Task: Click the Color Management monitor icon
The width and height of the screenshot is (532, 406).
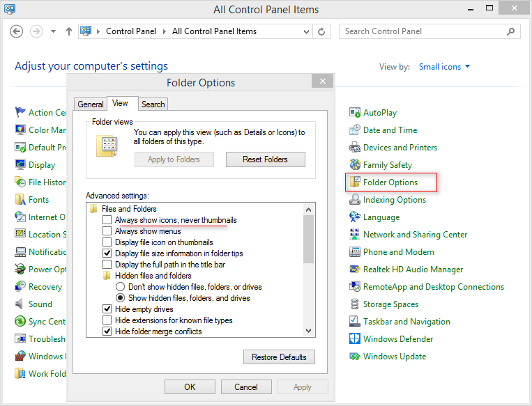Action: coord(20,130)
